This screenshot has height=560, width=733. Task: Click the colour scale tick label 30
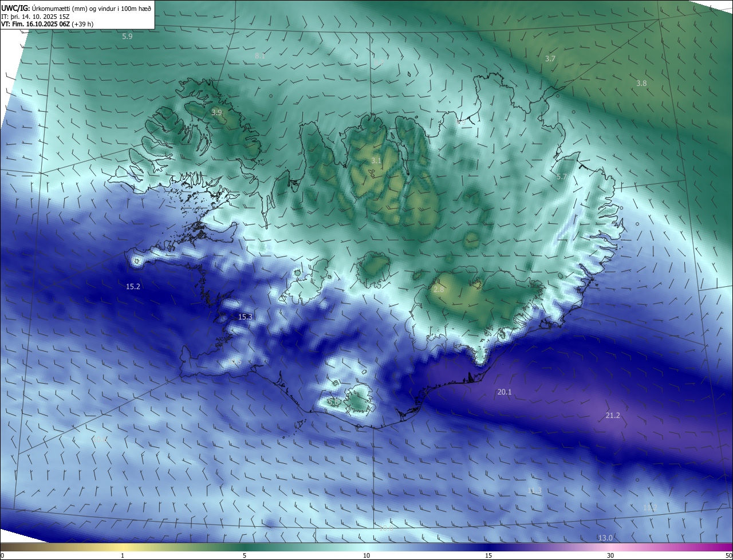pyautogui.click(x=610, y=555)
